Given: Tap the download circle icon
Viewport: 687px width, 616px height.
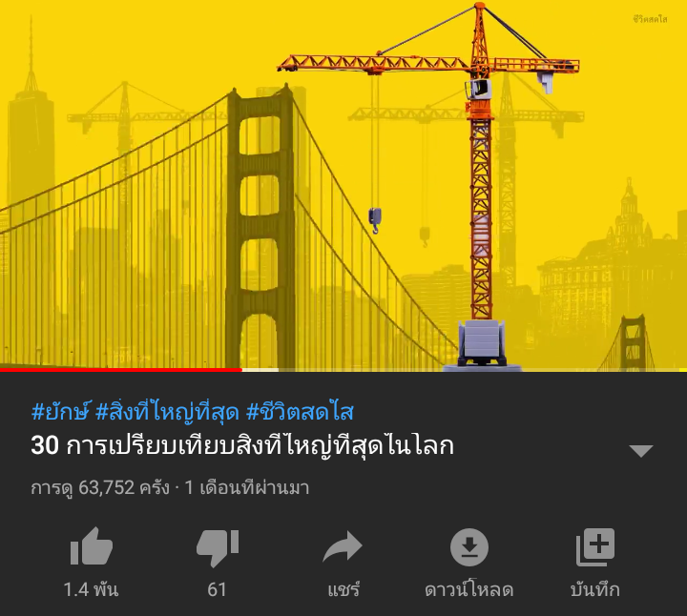Looking at the screenshot, I should (x=469, y=547).
